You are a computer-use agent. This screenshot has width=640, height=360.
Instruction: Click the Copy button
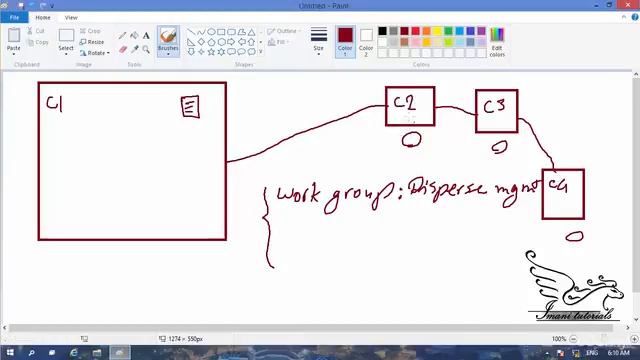pos(38,42)
